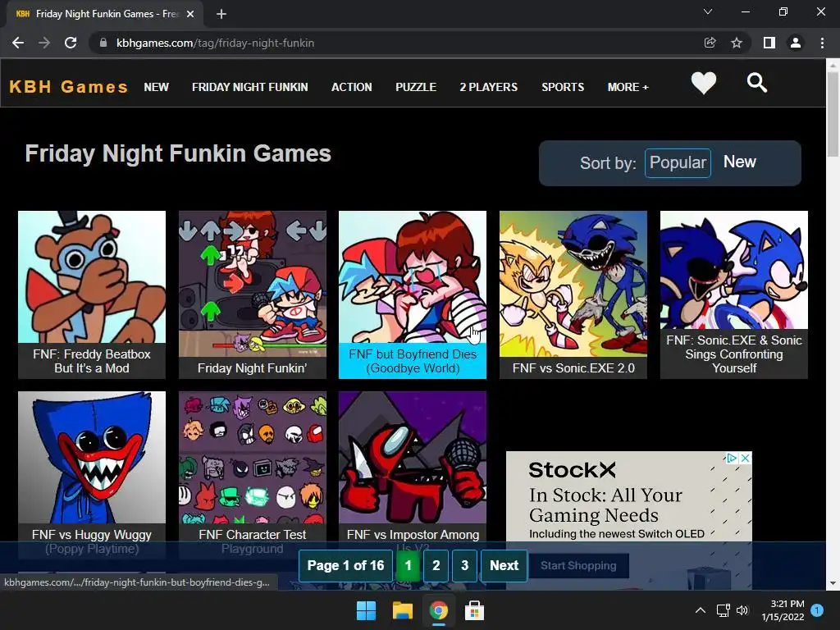Open the NEW navigation item
Screen dimensions: 840x630
coord(157,87)
